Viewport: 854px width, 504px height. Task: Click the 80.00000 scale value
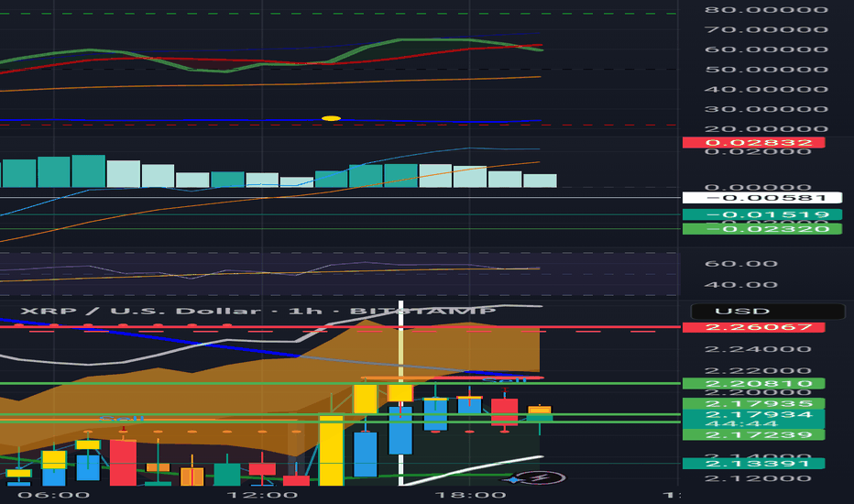(x=766, y=10)
